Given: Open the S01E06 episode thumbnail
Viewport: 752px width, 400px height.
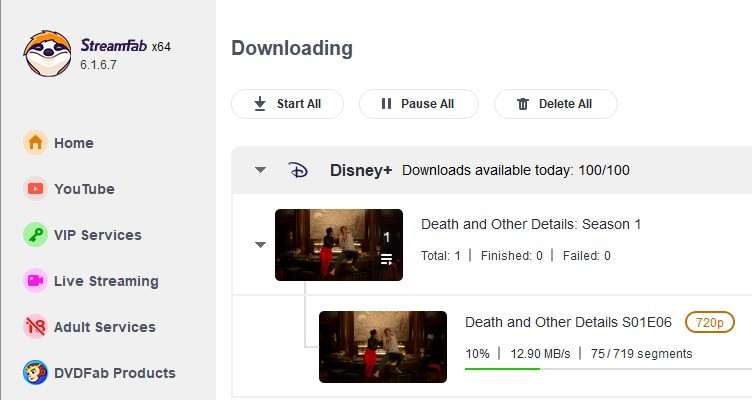Looking at the screenshot, I should [x=383, y=347].
